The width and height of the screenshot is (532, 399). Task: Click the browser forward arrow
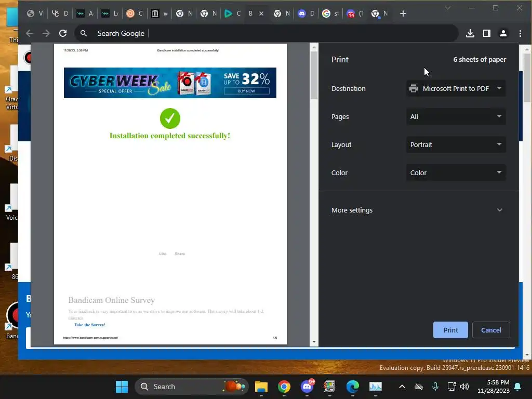coord(46,33)
